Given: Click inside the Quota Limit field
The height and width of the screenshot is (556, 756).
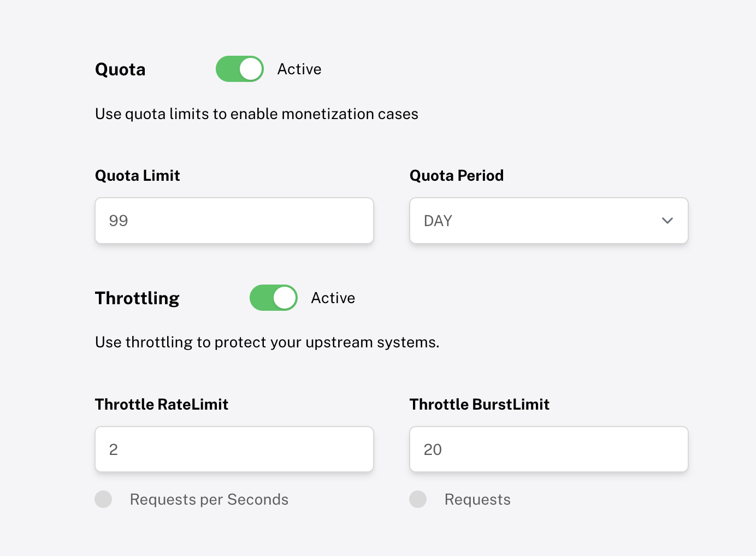Looking at the screenshot, I should 234,221.
